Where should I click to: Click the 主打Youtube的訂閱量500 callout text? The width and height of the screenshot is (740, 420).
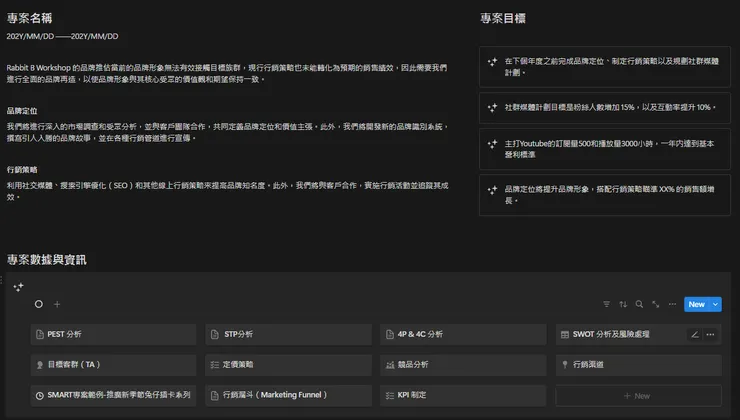point(609,149)
